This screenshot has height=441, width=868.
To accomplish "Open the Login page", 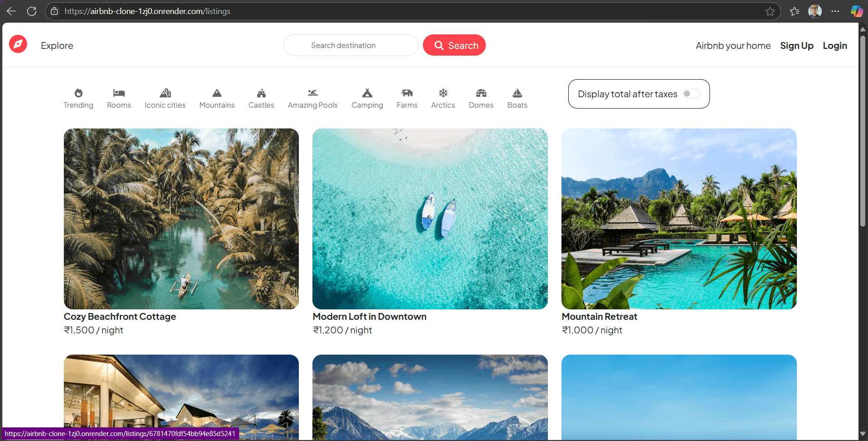I will coord(834,45).
